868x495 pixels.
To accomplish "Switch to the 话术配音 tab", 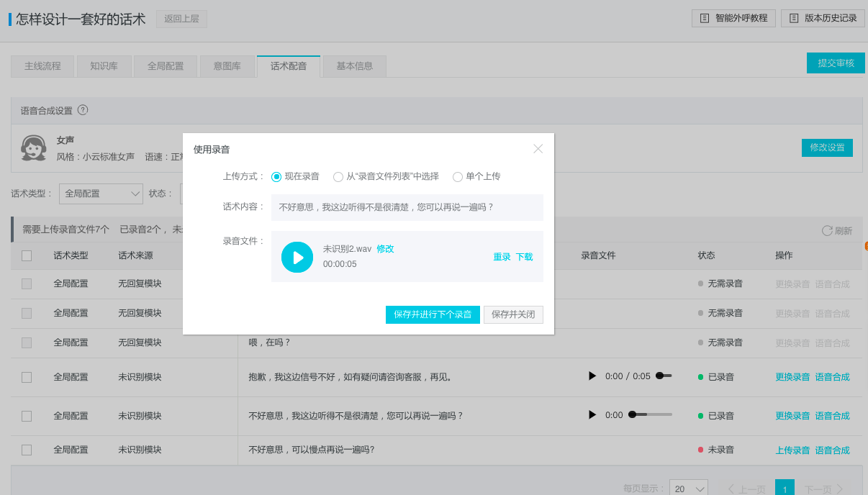I will (289, 66).
